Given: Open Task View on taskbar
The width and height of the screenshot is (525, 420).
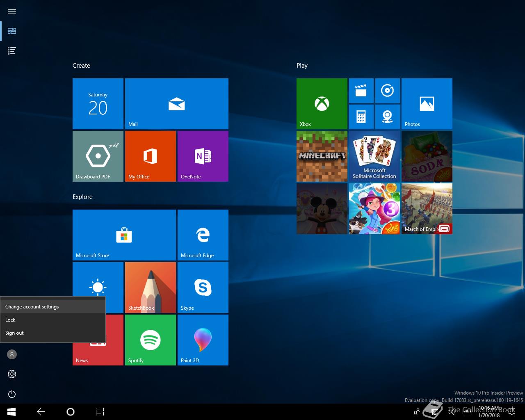Looking at the screenshot, I should [100, 412].
